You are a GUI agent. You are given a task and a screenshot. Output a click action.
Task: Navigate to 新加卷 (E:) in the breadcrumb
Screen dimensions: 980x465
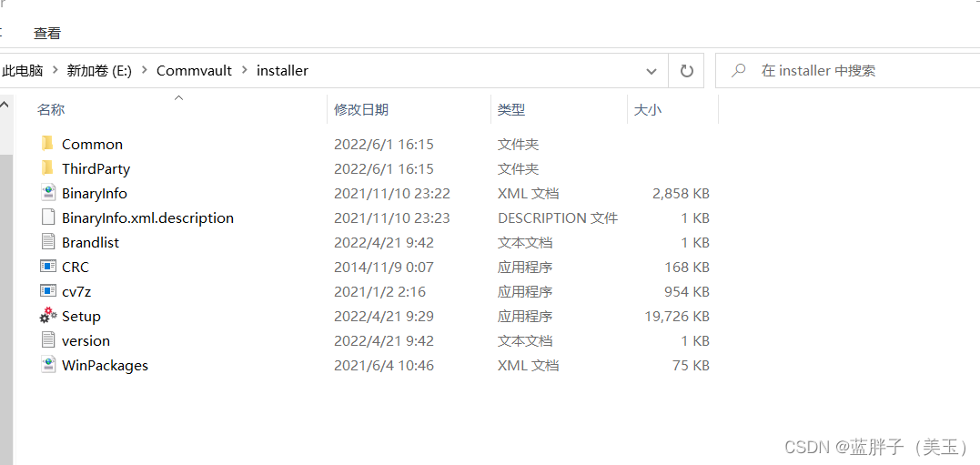click(x=99, y=71)
